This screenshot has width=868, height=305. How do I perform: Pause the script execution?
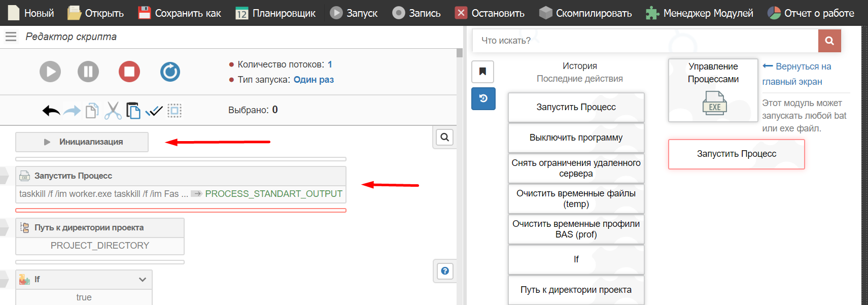coord(88,72)
